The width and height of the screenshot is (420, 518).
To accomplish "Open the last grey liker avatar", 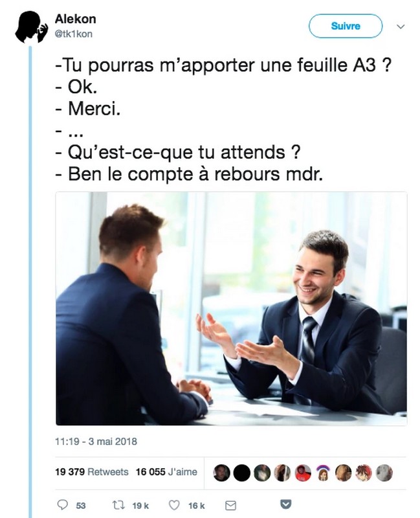I will tap(384, 473).
